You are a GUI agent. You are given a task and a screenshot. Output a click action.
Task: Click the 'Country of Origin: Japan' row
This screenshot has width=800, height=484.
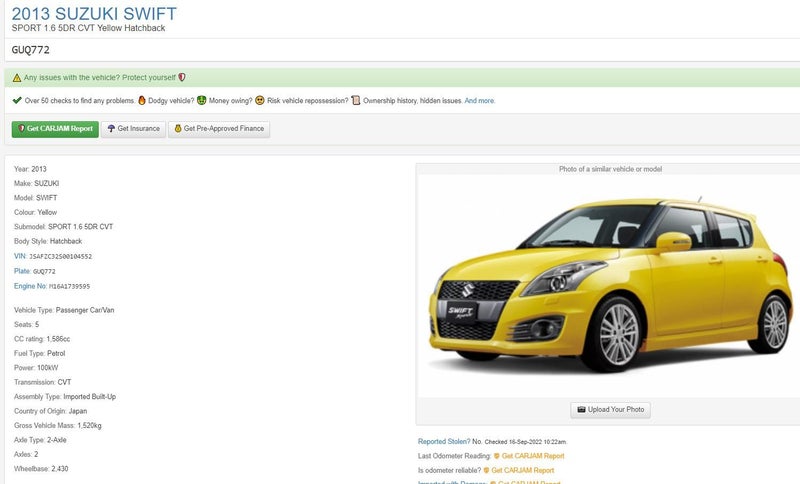coord(51,411)
